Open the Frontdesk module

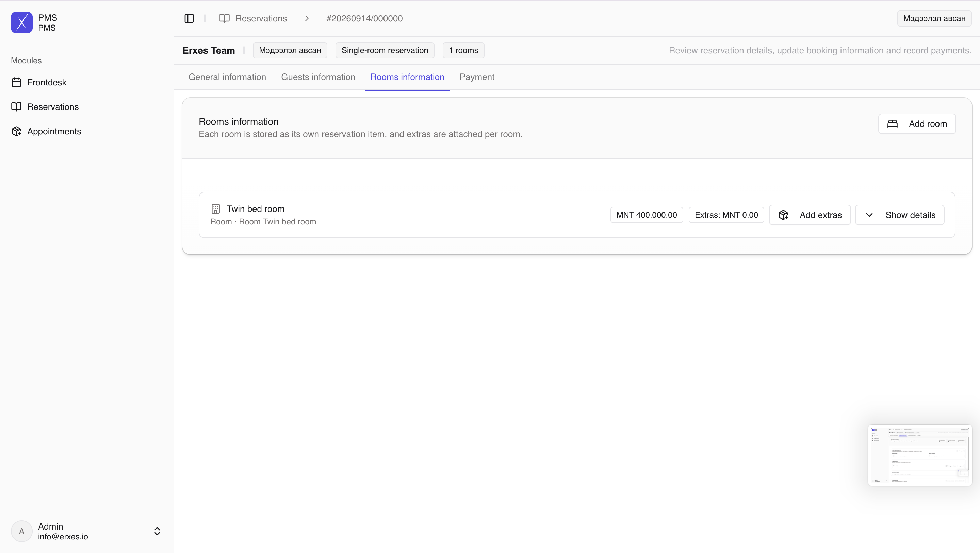pos(47,82)
